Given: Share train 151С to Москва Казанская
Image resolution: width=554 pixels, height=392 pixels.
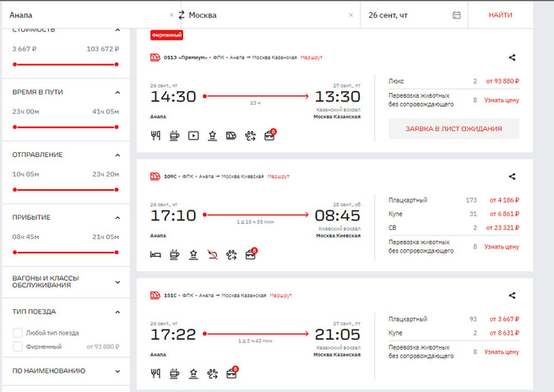Looking at the screenshot, I should pos(512,295).
